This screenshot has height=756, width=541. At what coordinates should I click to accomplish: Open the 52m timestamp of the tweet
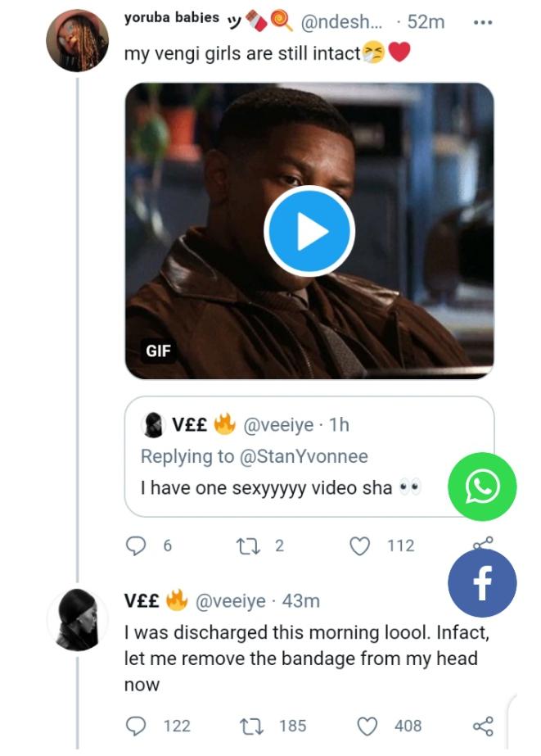tap(425, 22)
